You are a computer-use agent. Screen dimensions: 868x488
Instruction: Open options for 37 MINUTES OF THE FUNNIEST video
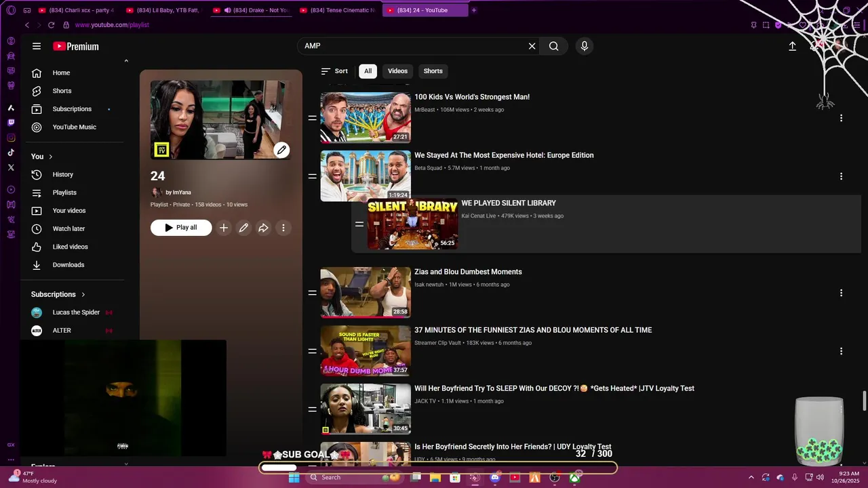[841, 351]
